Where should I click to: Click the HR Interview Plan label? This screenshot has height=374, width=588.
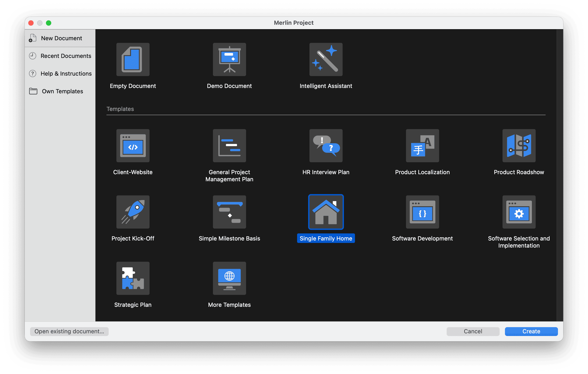[326, 172]
